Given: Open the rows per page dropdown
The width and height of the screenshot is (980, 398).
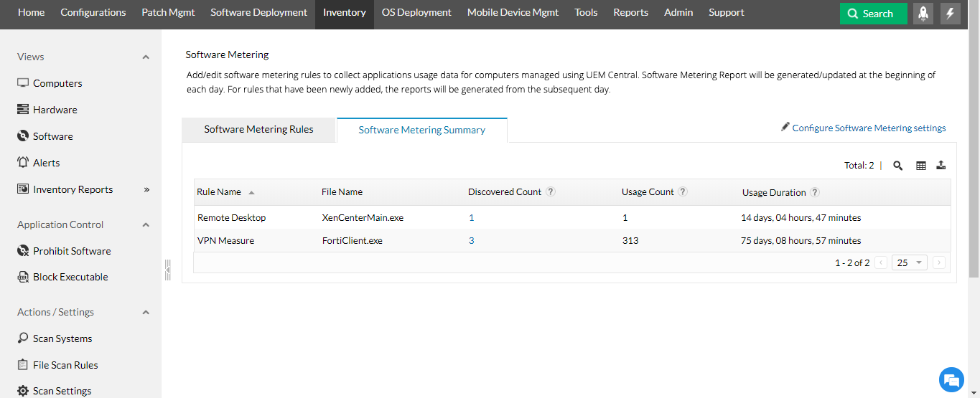Looking at the screenshot, I should [910, 262].
